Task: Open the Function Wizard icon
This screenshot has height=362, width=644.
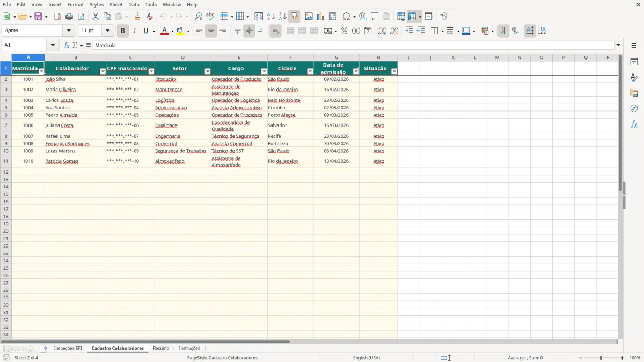Action: (x=67, y=45)
